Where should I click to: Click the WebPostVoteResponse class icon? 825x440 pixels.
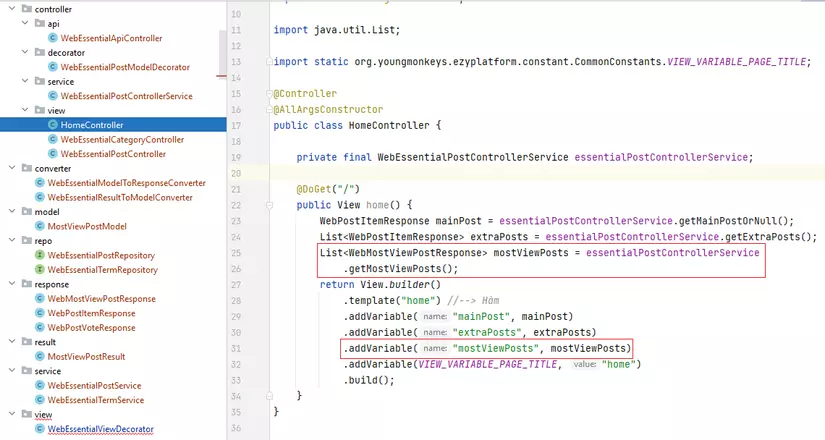pos(40,327)
